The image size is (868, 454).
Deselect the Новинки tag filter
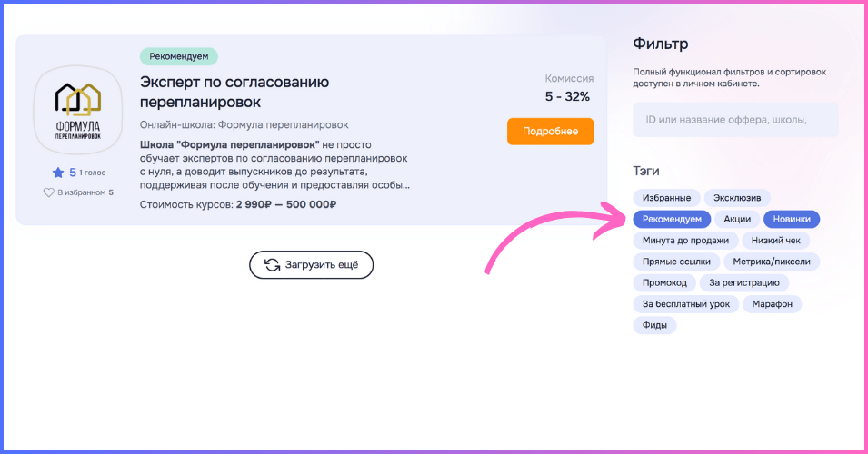click(x=792, y=219)
